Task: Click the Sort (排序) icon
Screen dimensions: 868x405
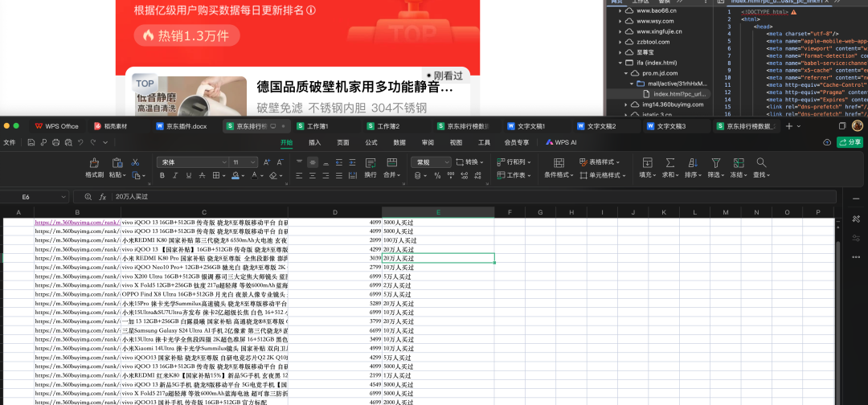Action: (693, 162)
